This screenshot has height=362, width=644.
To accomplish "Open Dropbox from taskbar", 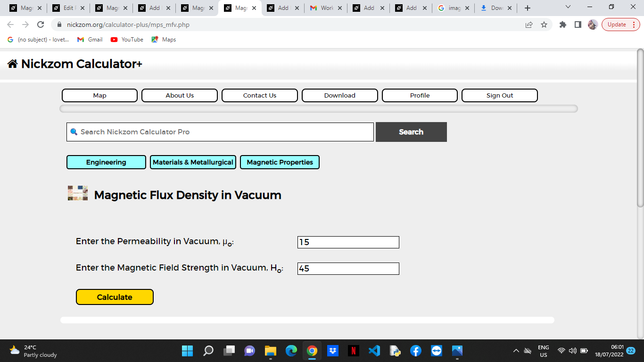I will [333, 351].
